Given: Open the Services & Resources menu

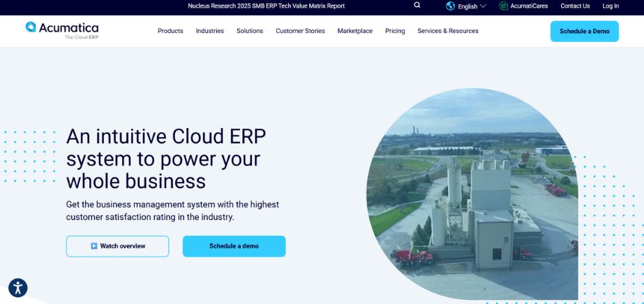Looking at the screenshot, I should (448, 31).
